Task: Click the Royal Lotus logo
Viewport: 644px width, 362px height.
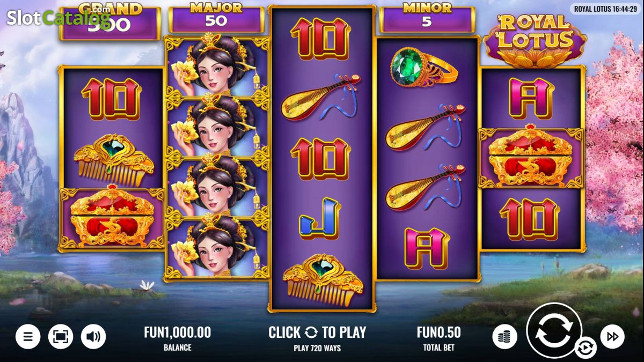Action: tap(535, 40)
